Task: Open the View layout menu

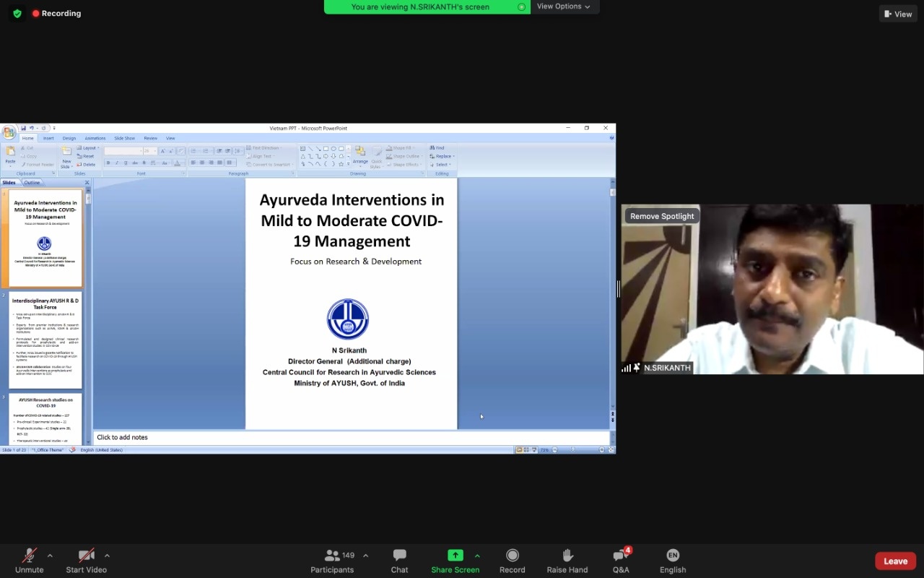Action: [897, 14]
